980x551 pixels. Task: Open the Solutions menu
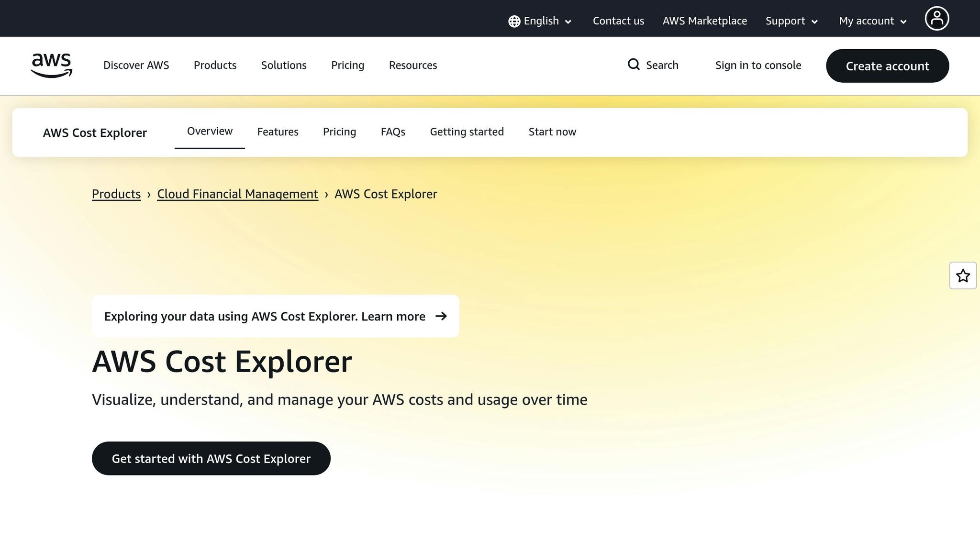[284, 65]
